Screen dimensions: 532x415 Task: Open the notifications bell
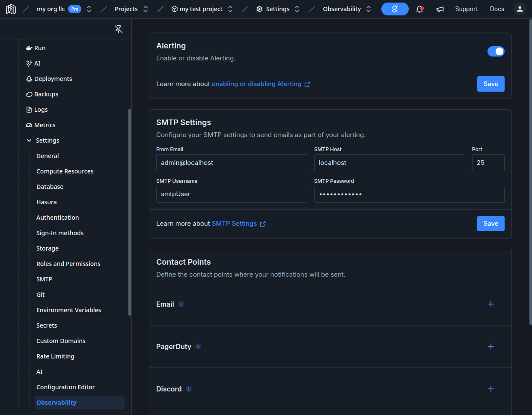click(x=419, y=9)
